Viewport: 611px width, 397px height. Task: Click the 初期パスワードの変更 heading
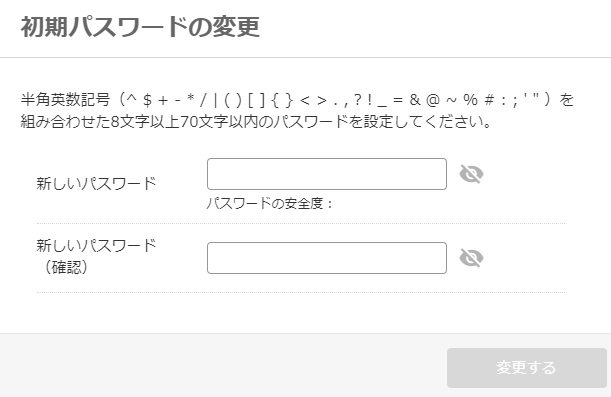click(140, 27)
